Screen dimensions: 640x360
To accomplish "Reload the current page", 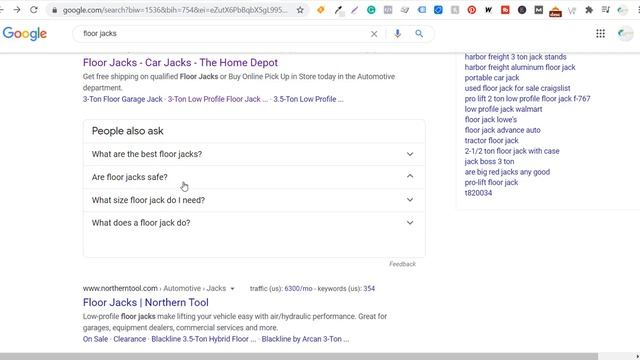I will (x=33, y=10).
